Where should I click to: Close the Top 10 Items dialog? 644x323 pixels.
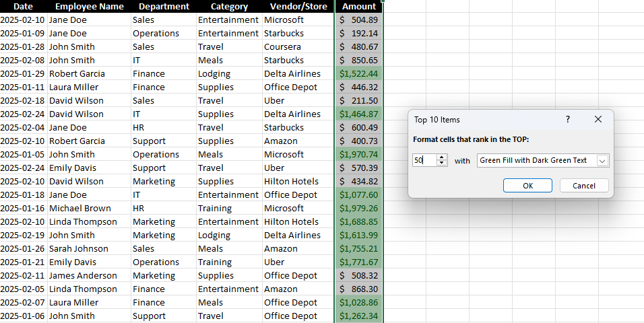pos(598,119)
